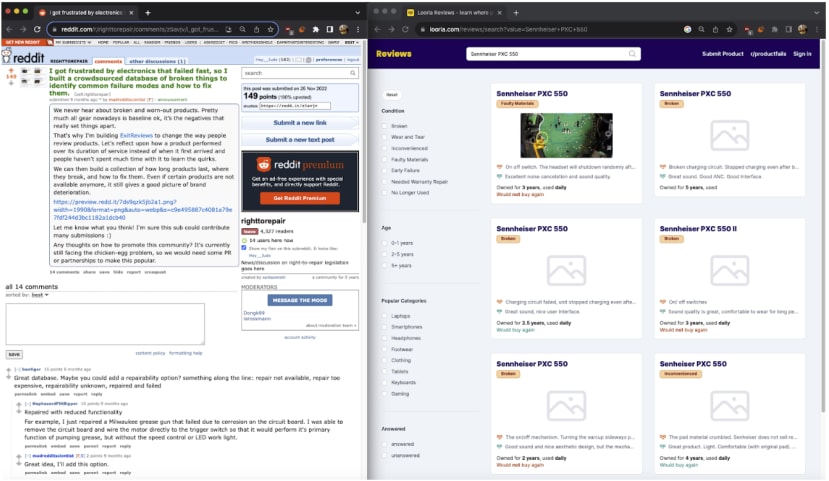Go back in the Looria browser window

[x=377, y=29]
